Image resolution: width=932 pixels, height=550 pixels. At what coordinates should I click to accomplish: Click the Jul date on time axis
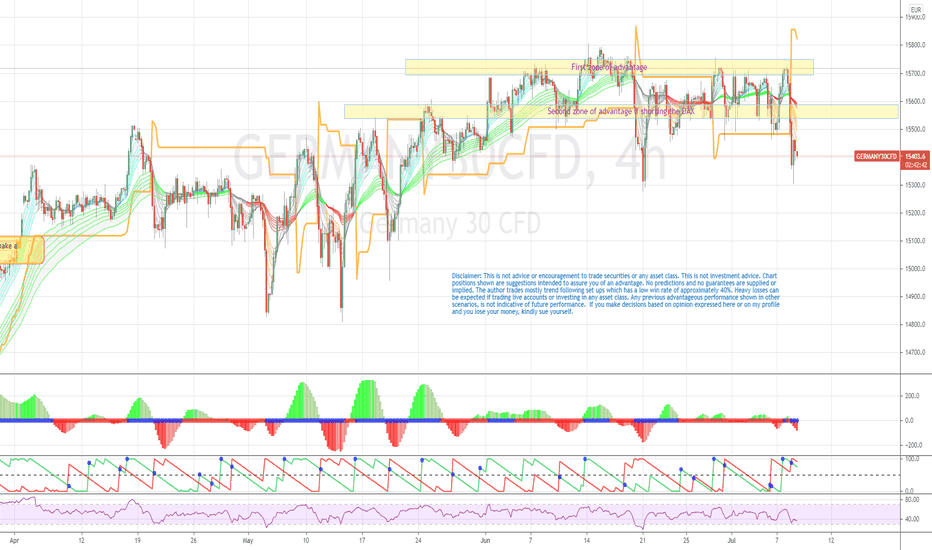point(732,540)
